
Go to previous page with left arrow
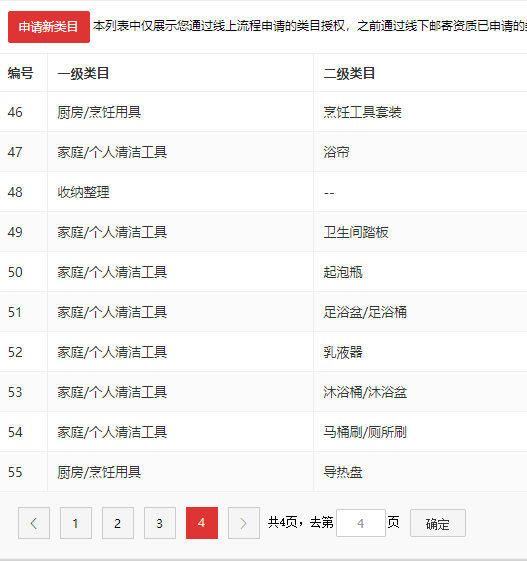pyautogui.click(x=34, y=523)
